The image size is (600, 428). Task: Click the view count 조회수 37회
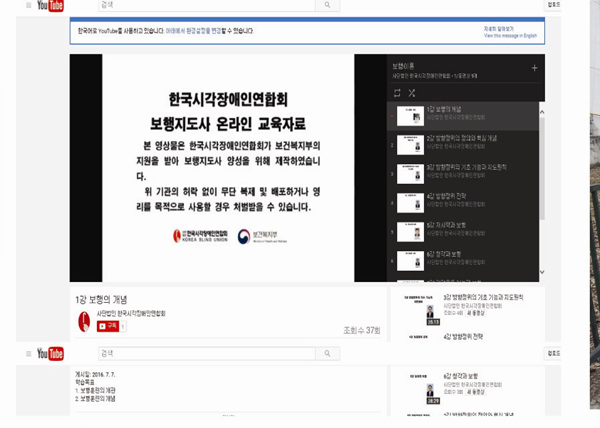point(362,330)
